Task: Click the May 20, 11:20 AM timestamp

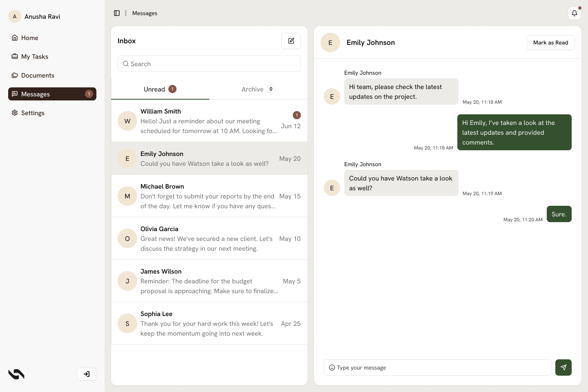Action: click(523, 220)
